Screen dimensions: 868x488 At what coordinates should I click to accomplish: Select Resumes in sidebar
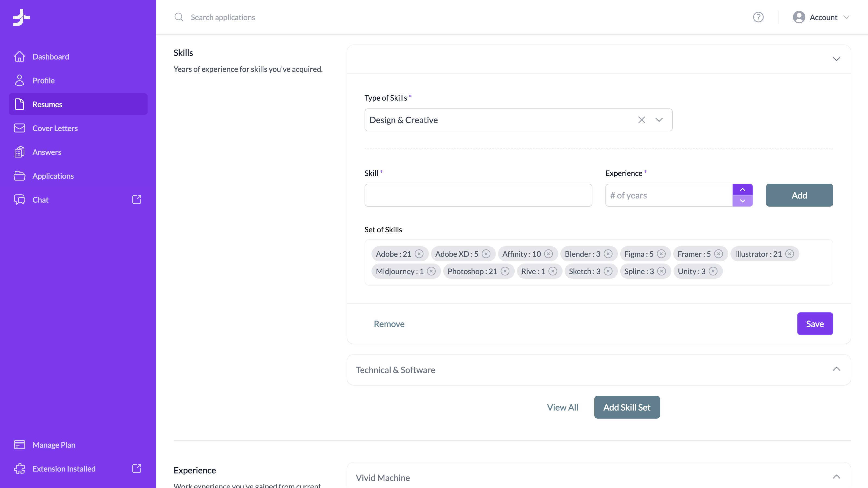coord(78,104)
